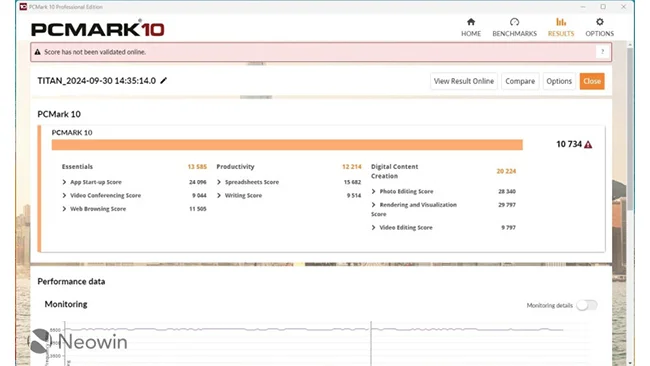Open the Results tab

[561, 27]
